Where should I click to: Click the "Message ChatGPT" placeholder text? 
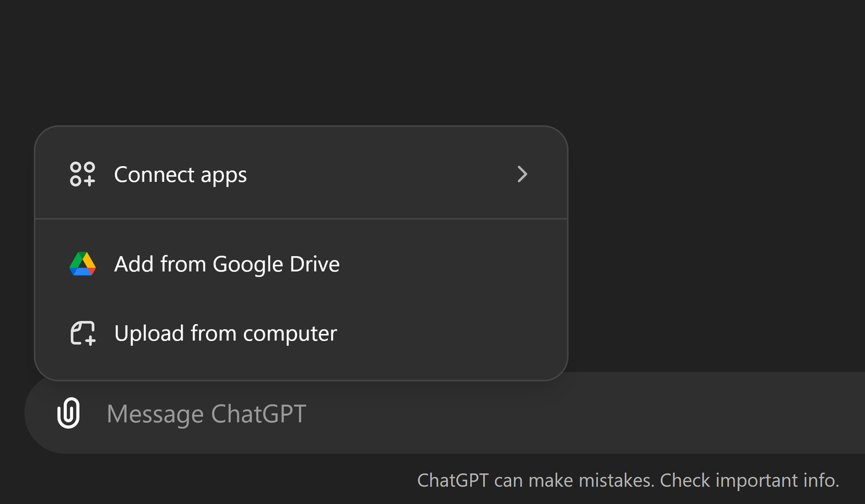206,413
